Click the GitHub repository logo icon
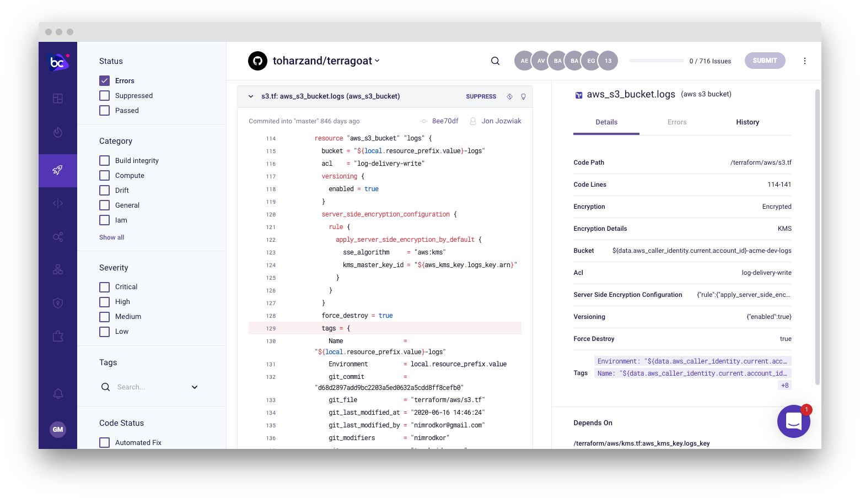This screenshot has height=504, width=860. click(257, 61)
